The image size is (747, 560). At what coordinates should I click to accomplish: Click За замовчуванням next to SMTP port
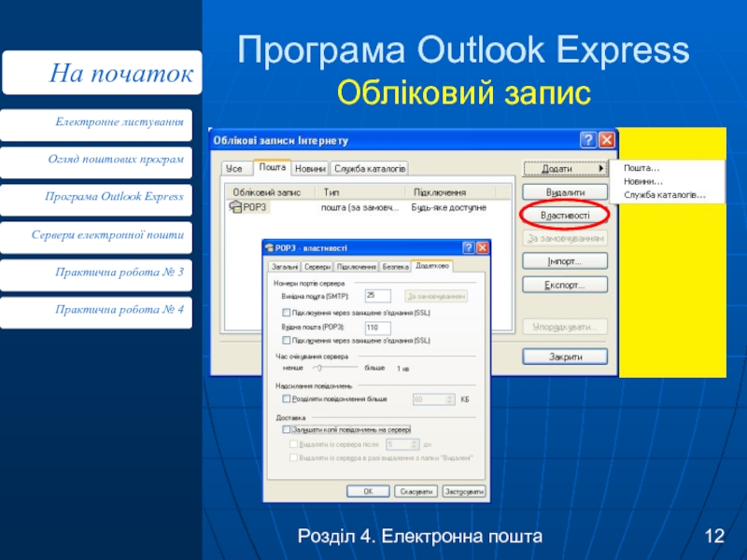pyautogui.click(x=436, y=296)
